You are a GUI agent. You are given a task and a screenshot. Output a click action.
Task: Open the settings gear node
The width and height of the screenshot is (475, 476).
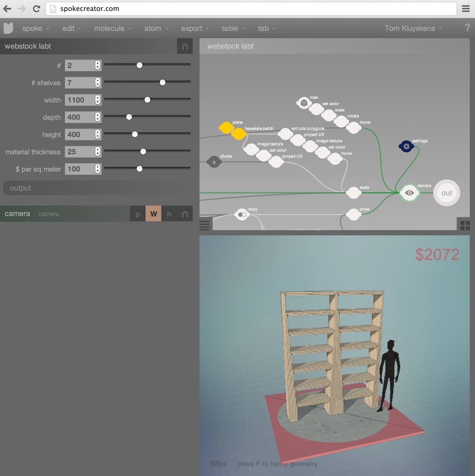[x=406, y=147]
